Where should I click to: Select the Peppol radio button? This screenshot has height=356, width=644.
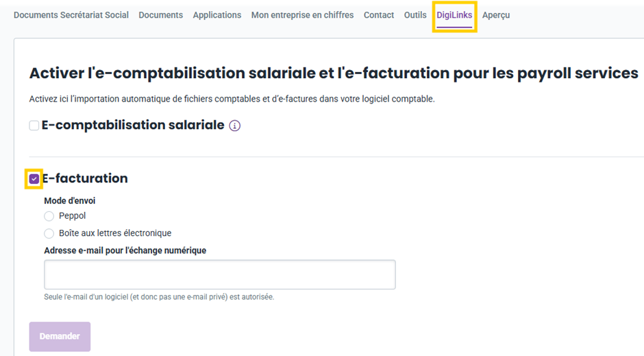click(49, 216)
